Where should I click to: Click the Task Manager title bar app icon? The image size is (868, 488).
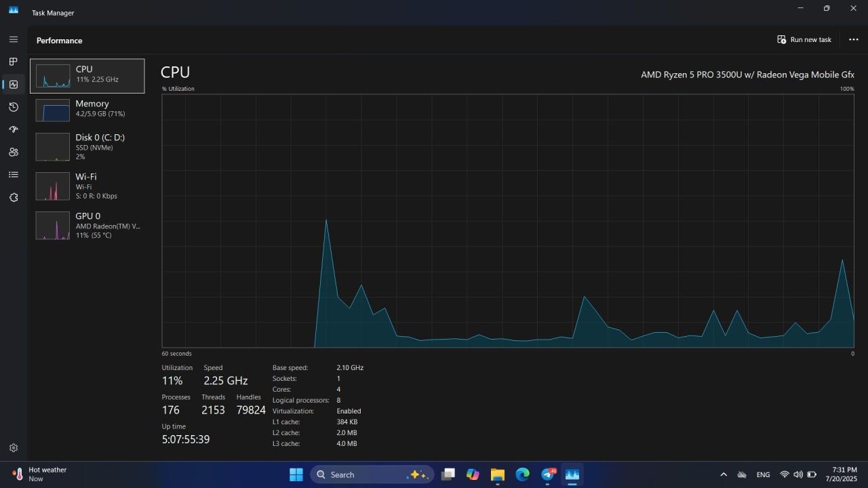14,9
